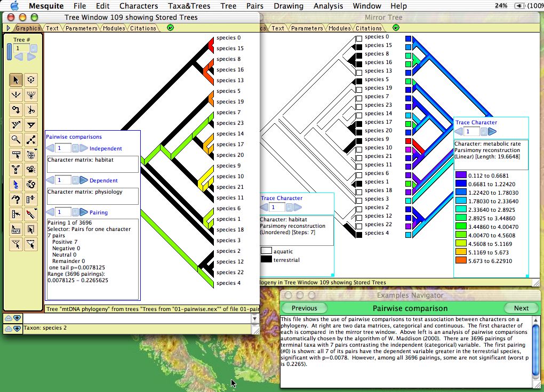
Task: Select the arrow pointer tool in palette
Action: tap(16, 80)
